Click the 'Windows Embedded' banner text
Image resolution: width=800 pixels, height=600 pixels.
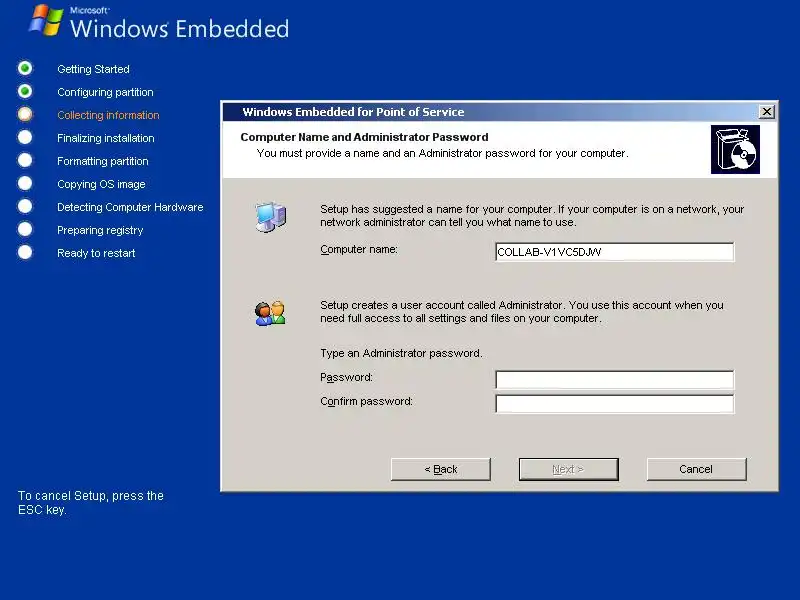pos(180,28)
